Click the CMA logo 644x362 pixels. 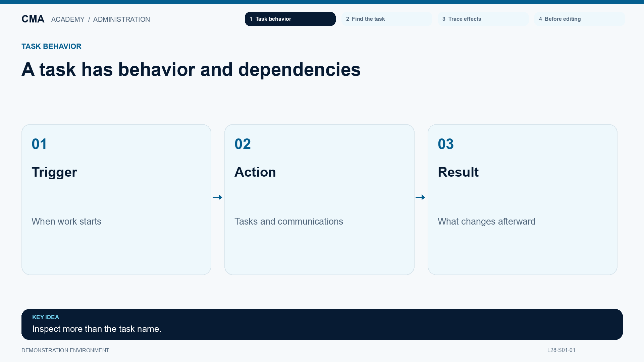point(33,19)
